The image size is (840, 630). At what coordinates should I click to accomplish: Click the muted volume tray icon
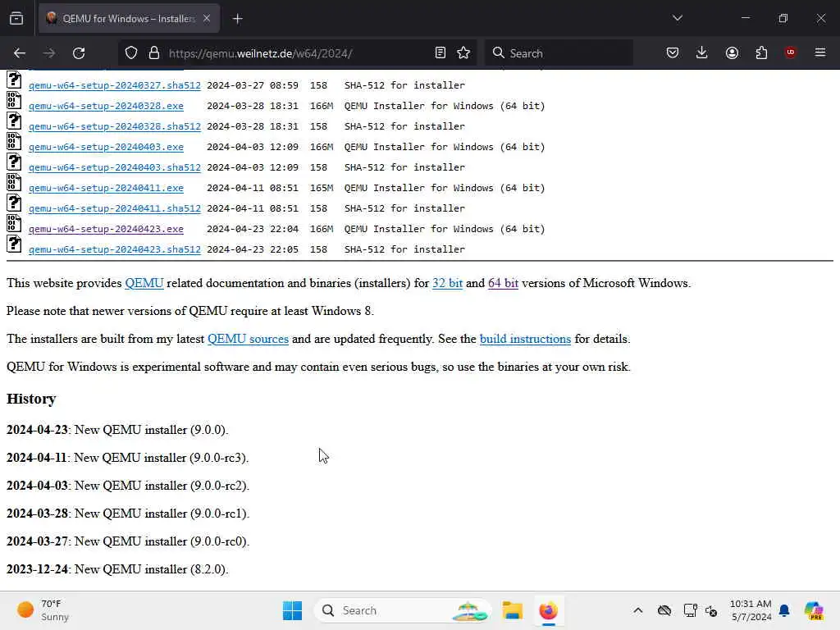[x=711, y=610]
